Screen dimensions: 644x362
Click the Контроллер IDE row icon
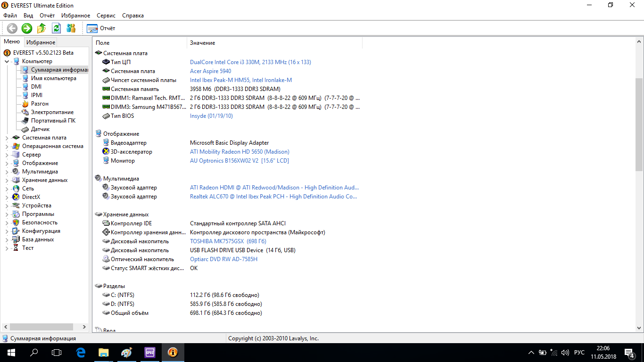click(106, 223)
